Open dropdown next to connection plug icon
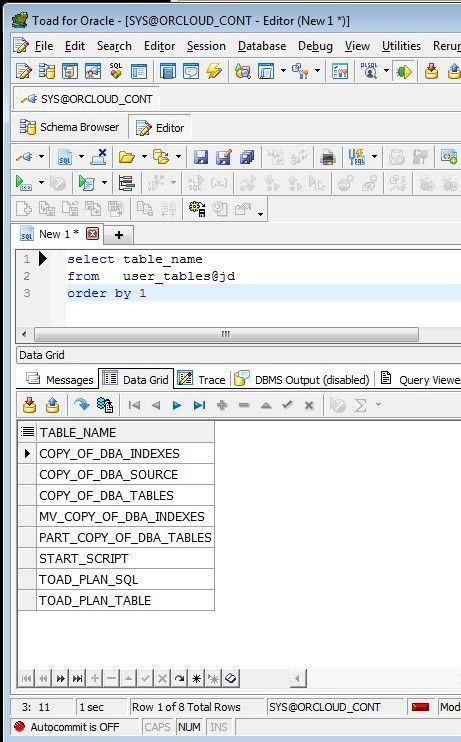This screenshot has height=742, width=461. click(42, 157)
